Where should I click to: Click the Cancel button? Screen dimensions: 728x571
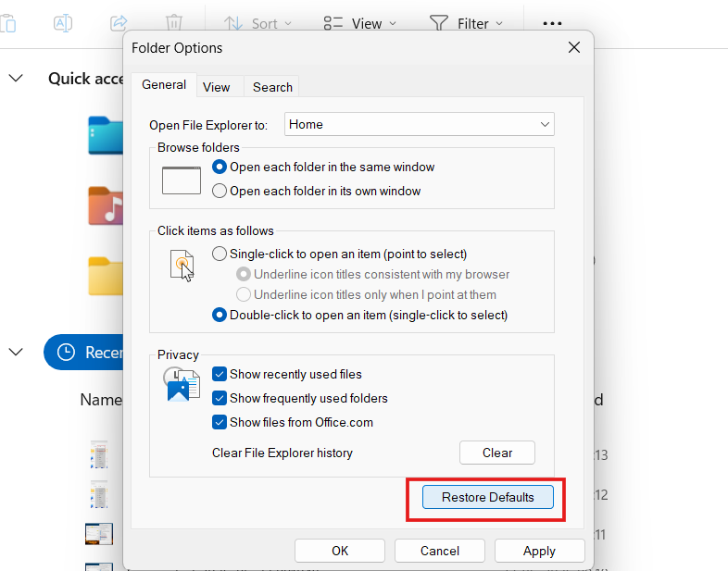pyautogui.click(x=440, y=551)
